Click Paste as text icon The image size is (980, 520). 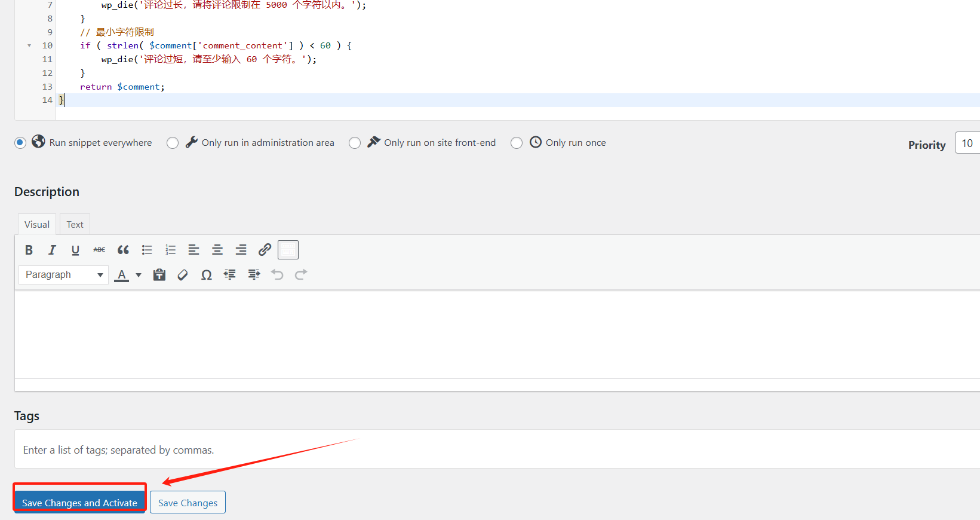pyautogui.click(x=159, y=275)
